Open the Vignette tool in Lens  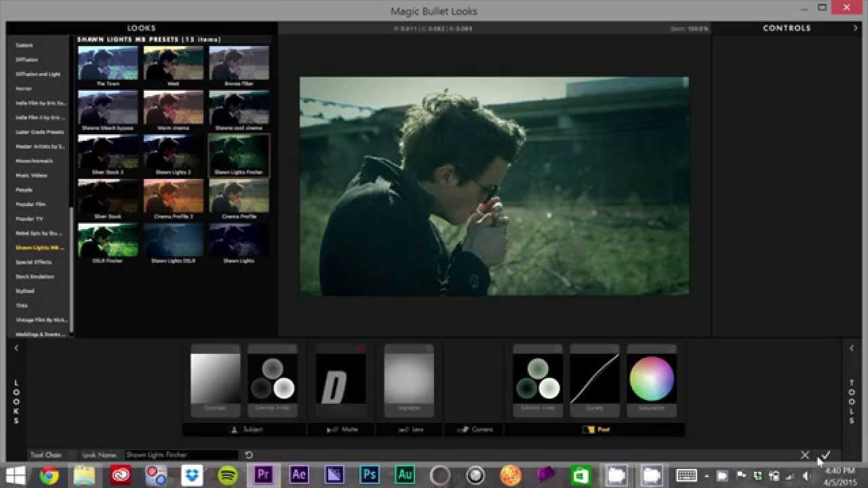coord(409,381)
